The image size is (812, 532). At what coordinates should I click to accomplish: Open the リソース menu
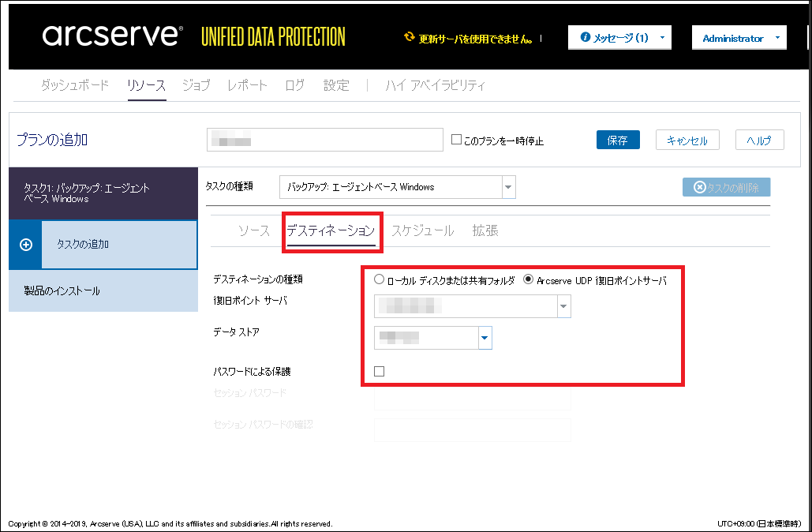[x=147, y=85]
